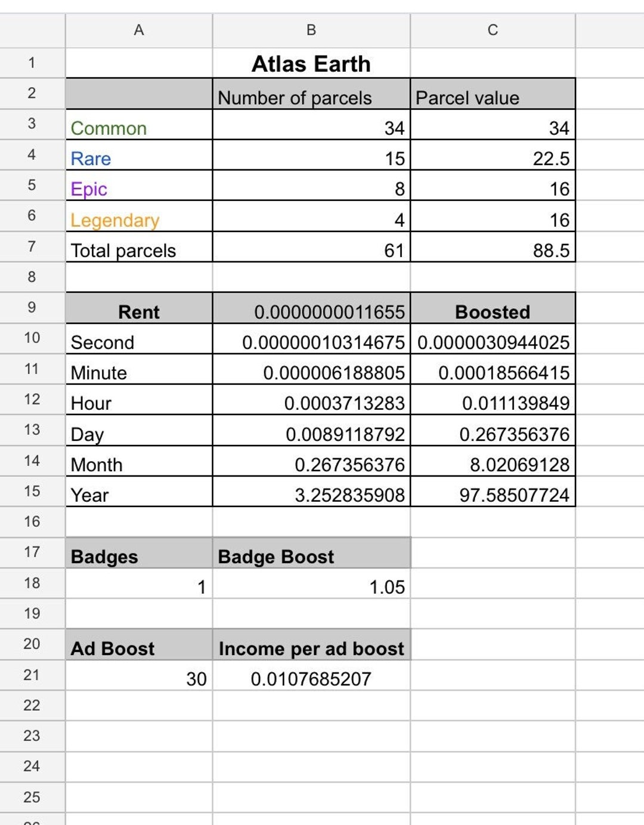Click Badge Boost value 1.05
644x825 pixels.
[x=311, y=583]
